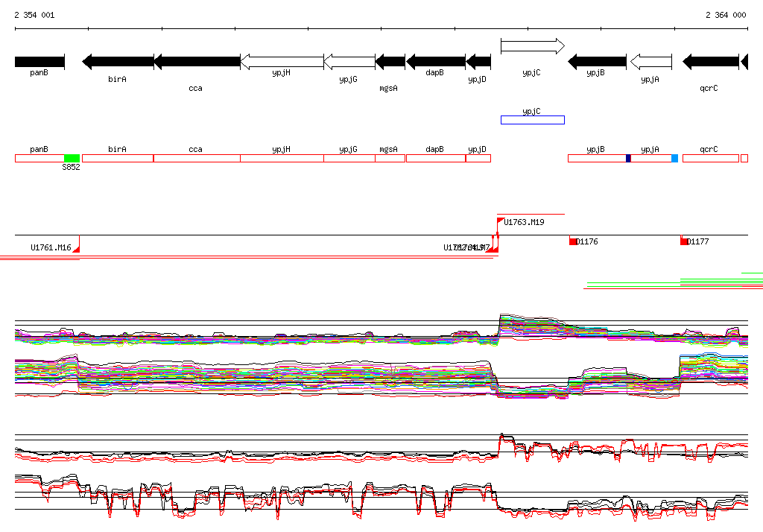Click the black cca gene arrow

point(197,61)
